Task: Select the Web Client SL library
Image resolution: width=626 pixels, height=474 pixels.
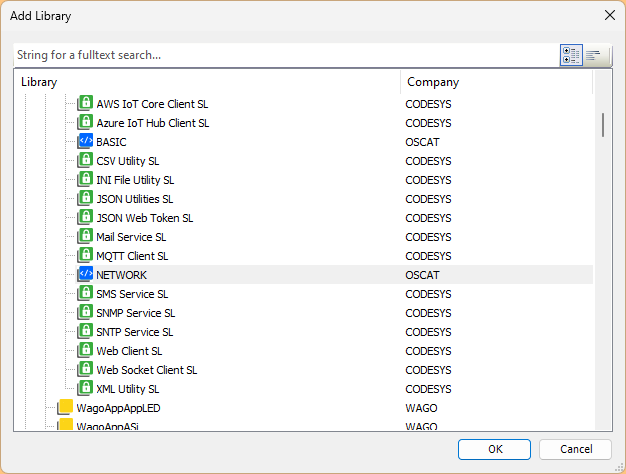Action: click(129, 351)
